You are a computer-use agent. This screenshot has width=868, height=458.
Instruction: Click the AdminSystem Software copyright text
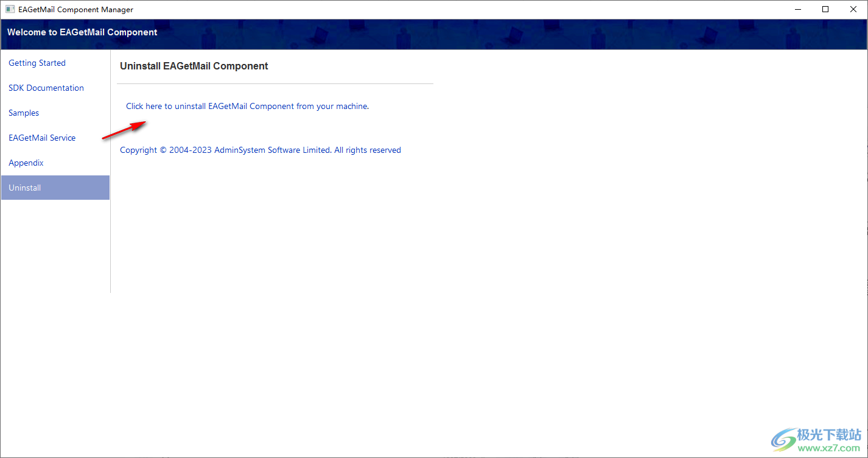261,150
